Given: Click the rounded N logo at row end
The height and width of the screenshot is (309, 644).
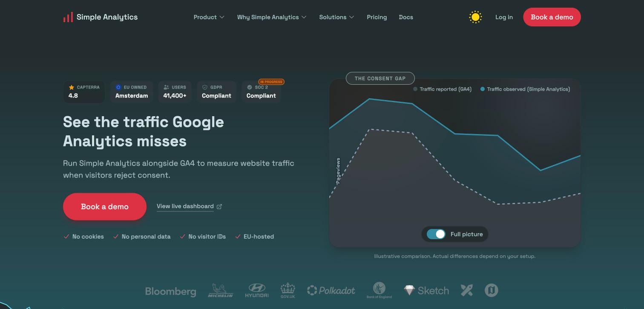Looking at the screenshot, I should (492, 290).
